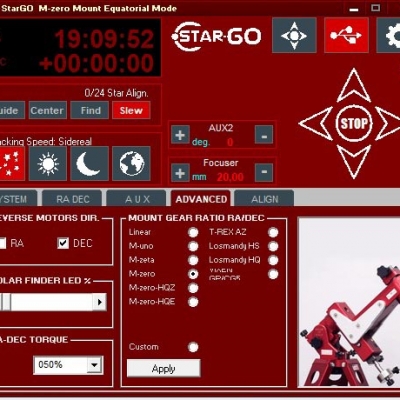Image resolution: width=400 pixels, height=400 pixels.
Task: Decrease AUX2 with minus button
Action: coord(264,135)
